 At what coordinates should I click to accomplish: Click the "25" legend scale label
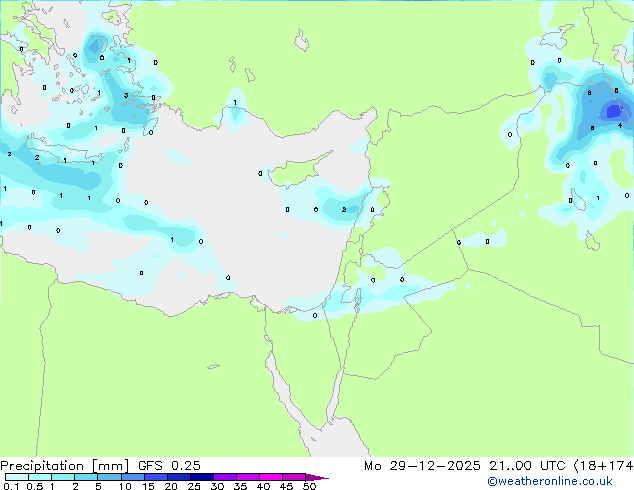coord(194,486)
